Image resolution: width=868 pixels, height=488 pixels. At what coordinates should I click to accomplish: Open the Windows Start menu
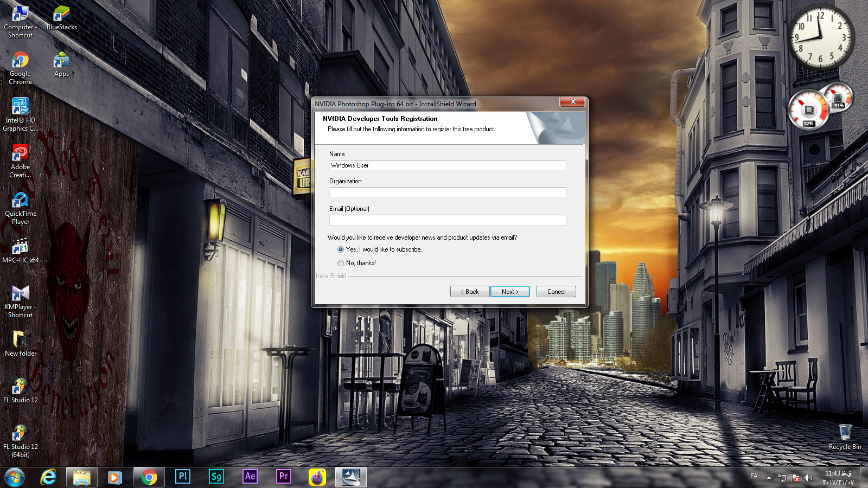(x=15, y=477)
